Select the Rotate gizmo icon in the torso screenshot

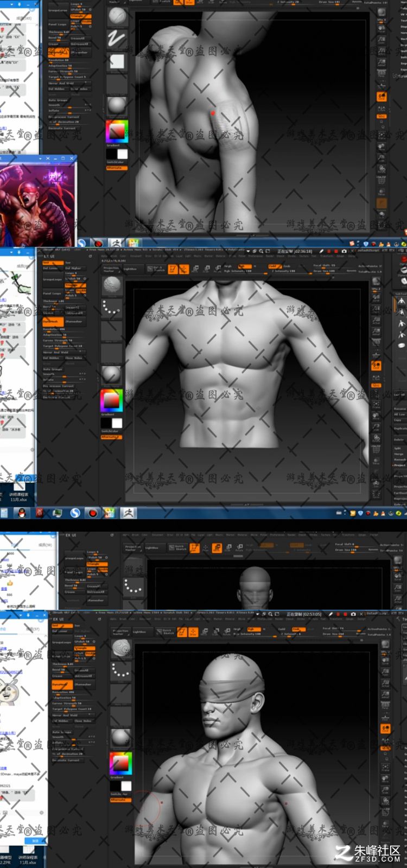218,269
